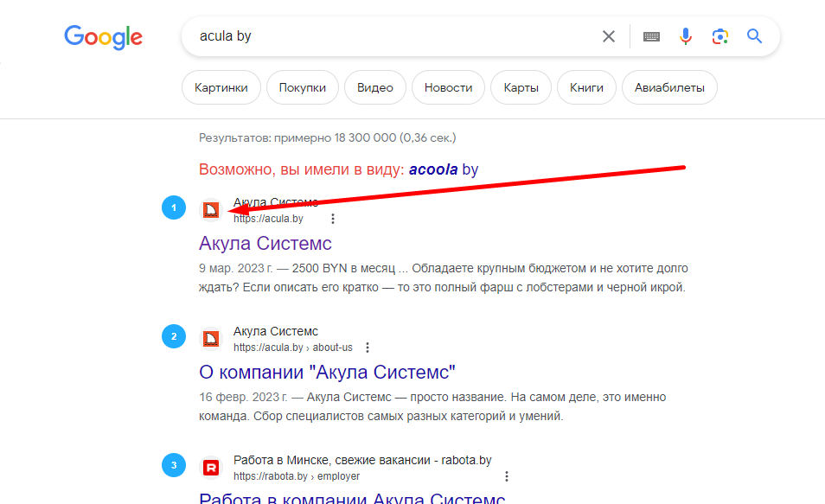This screenshot has height=504, width=825.
Task: Click the results count 'примерно 18 300 000' text
Action: (336, 137)
